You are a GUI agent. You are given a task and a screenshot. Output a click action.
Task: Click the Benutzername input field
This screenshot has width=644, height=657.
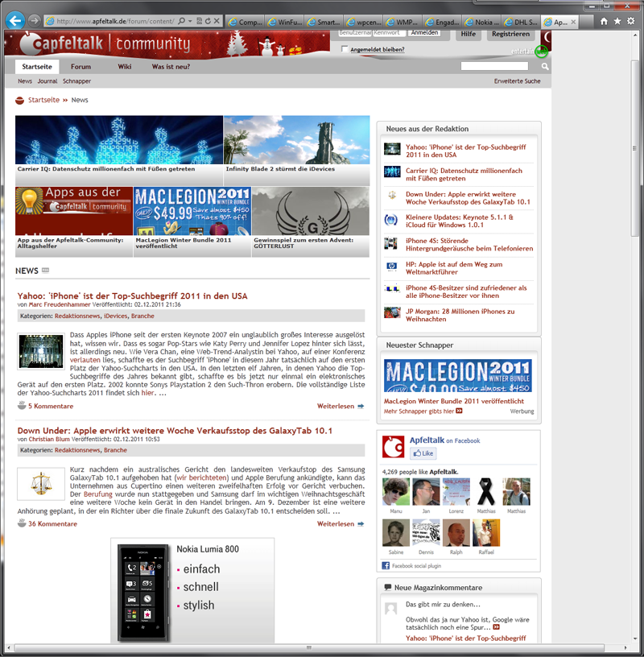point(355,33)
